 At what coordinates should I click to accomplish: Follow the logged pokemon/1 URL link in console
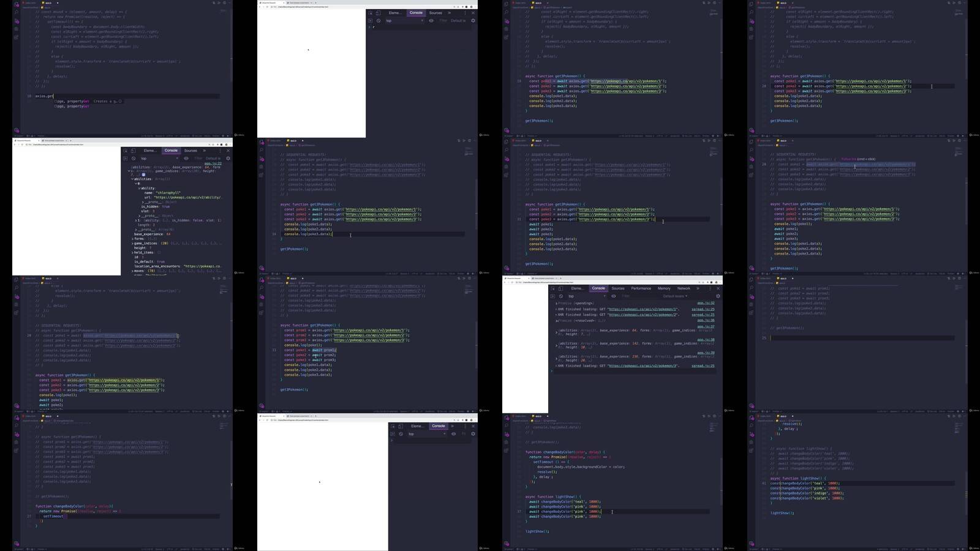point(643,309)
